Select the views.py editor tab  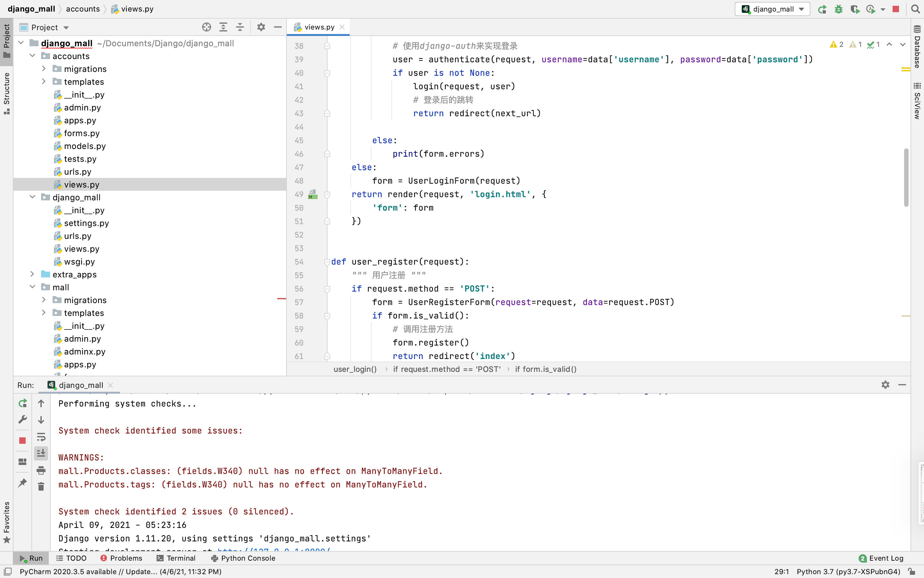[319, 27]
